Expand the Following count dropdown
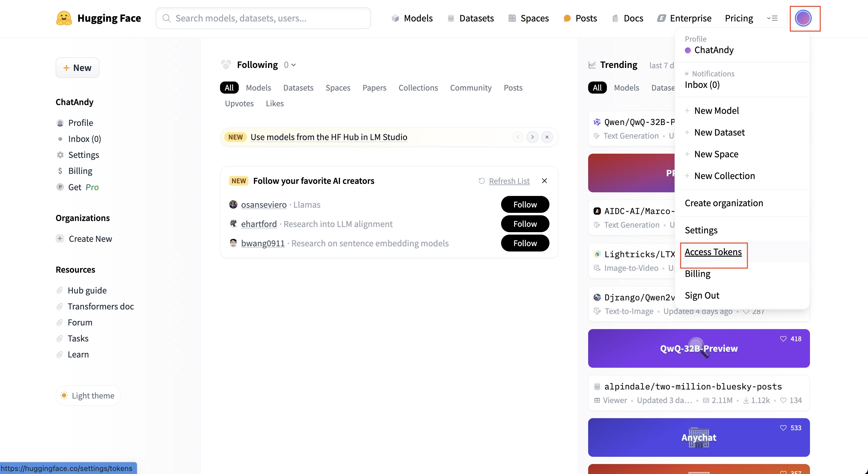The height and width of the screenshot is (474, 868). coord(290,65)
